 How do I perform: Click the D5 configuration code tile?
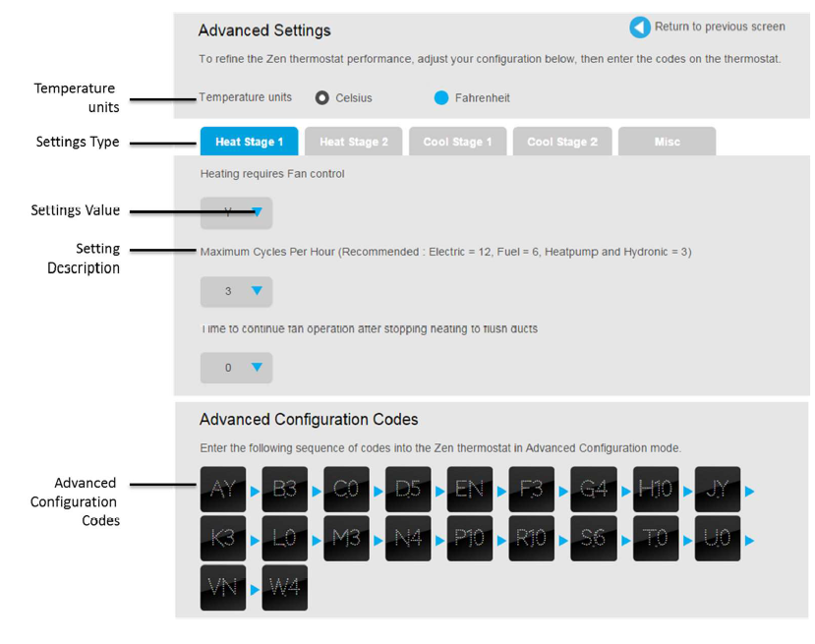tap(408, 489)
